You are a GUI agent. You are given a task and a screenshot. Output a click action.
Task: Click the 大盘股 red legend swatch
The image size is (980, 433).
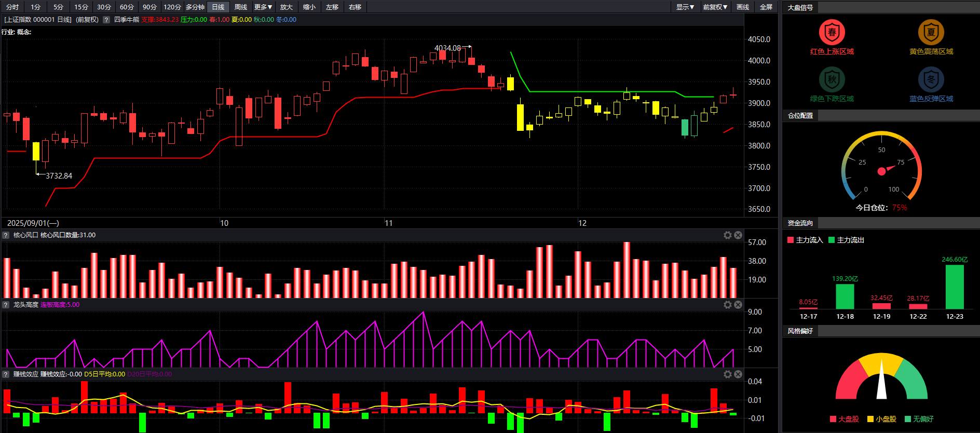point(833,419)
